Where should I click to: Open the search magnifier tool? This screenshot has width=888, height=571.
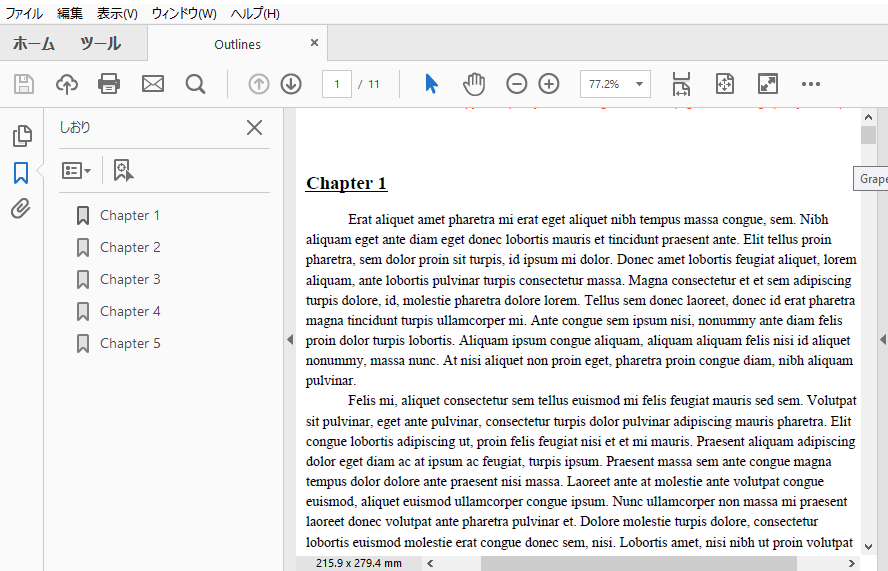tap(195, 84)
